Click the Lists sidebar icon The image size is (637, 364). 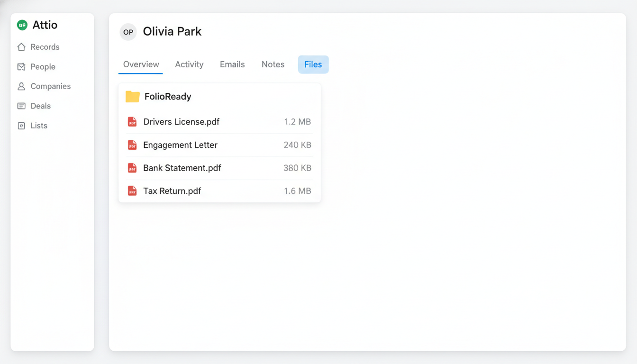[x=21, y=126]
